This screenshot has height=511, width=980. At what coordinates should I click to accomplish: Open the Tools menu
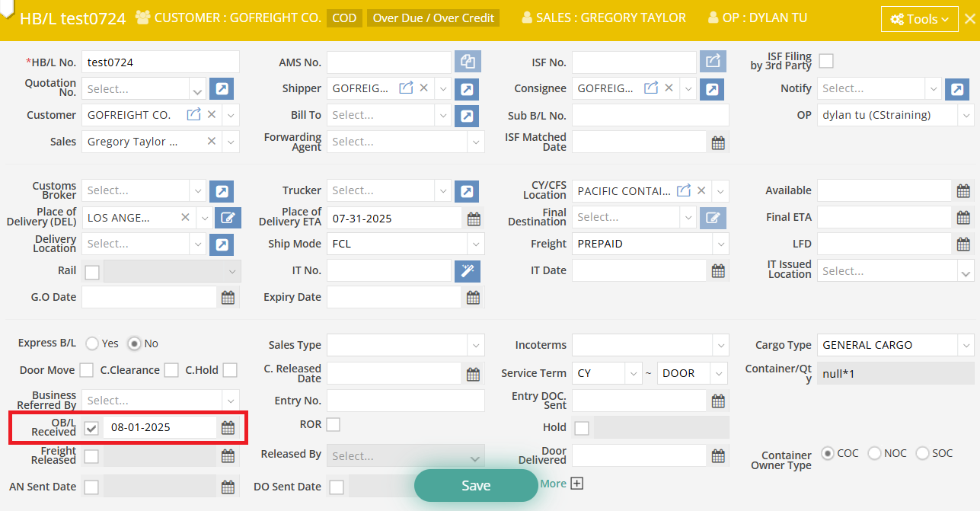coord(919,19)
